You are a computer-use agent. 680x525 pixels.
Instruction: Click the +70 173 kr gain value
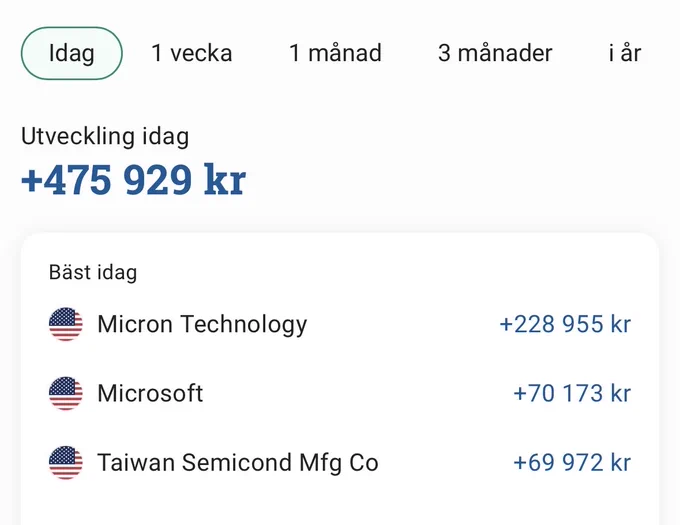coord(572,393)
